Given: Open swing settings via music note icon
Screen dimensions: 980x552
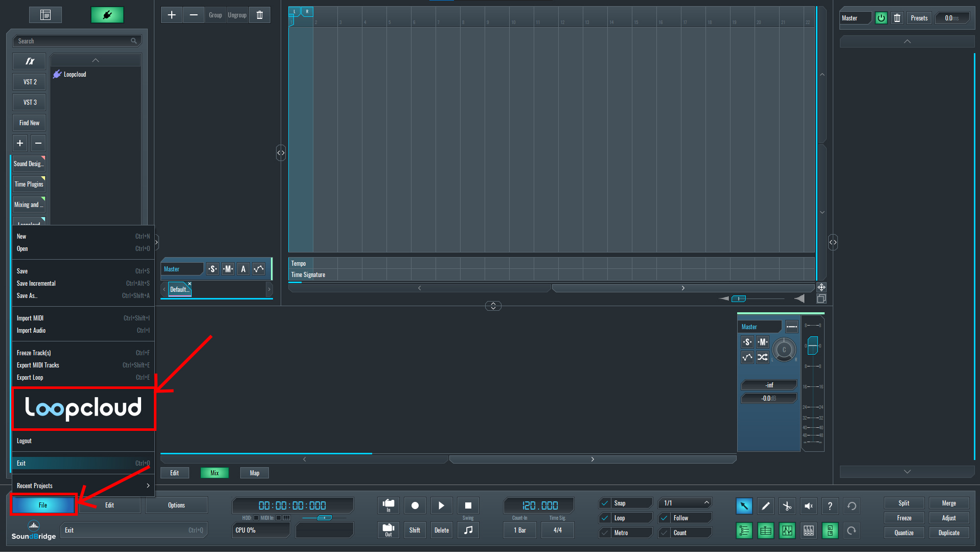Looking at the screenshot, I should tap(468, 530).
